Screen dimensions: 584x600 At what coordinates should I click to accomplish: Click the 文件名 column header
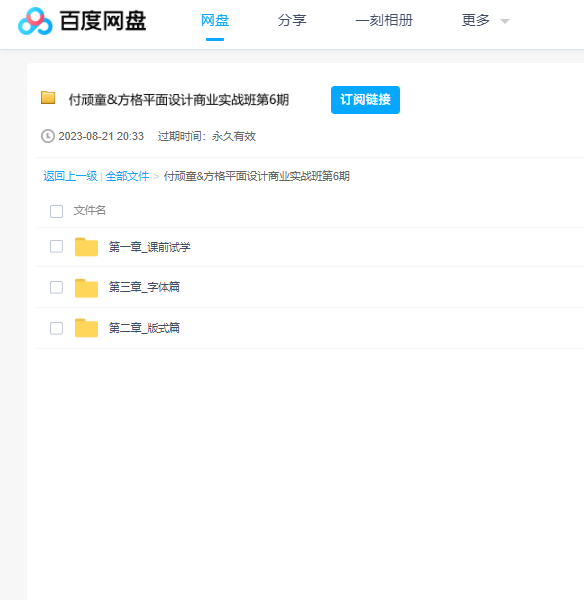[90, 210]
